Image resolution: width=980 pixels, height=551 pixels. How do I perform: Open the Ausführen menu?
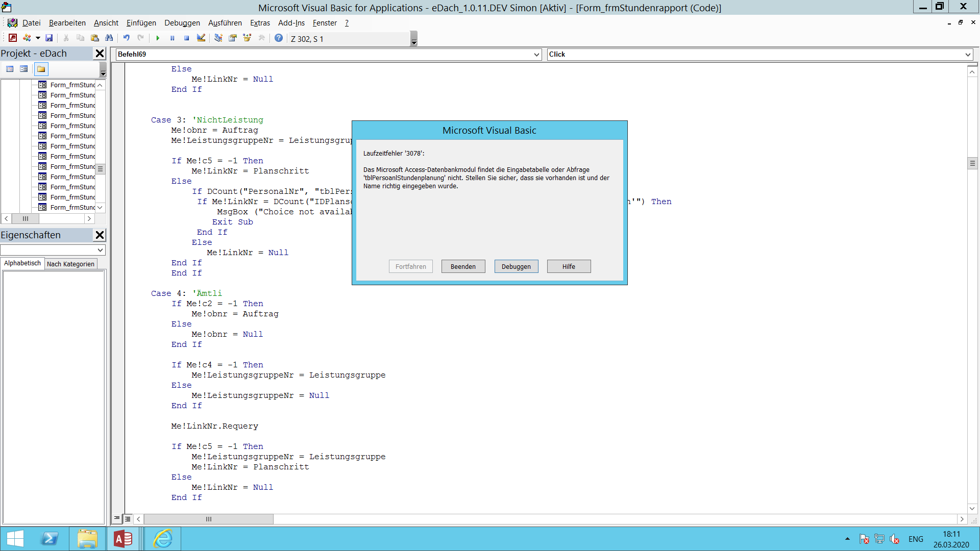click(225, 23)
